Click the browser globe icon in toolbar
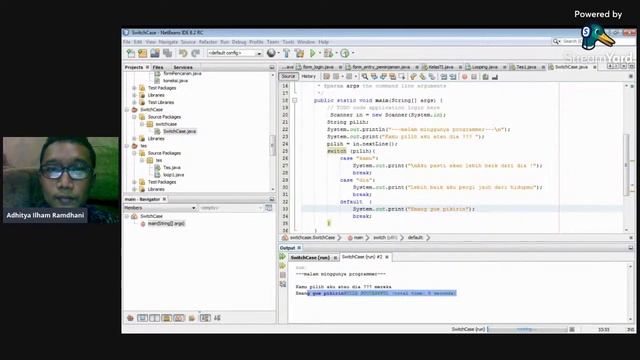640x360 pixels. [x=271, y=53]
